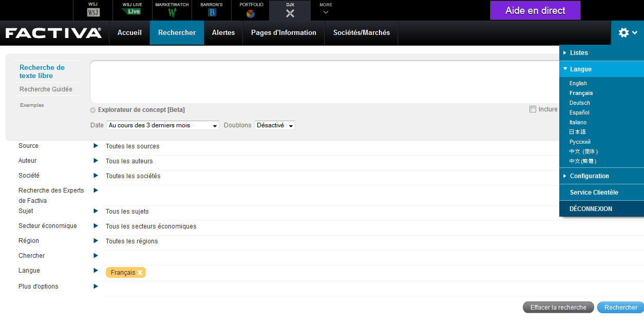This screenshot has height=325, width=644.
Task: Switch to Recherche Guidée
Action: (46, 89)
